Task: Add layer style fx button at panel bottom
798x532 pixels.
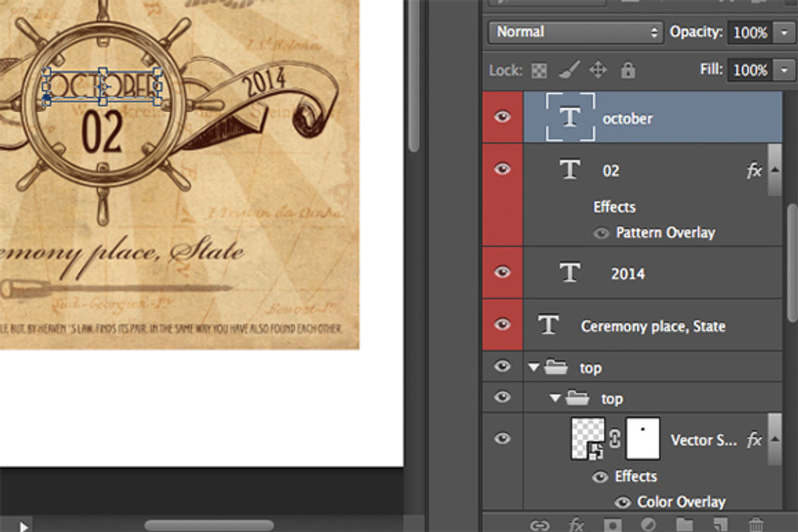Action: (577, 525)
